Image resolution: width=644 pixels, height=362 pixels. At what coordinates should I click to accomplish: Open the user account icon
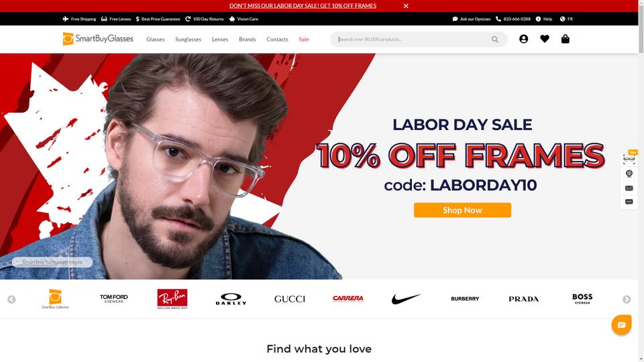point(523,39)
